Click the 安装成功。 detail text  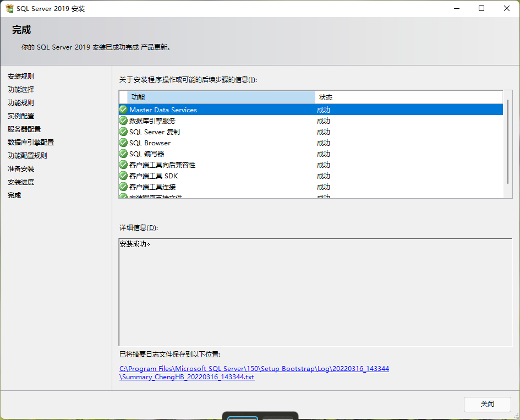coord(135,244)
